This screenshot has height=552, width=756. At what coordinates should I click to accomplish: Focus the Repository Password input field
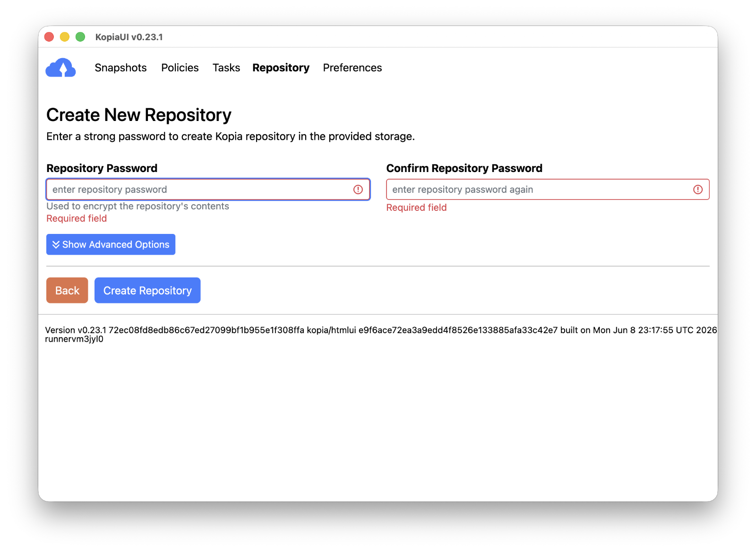pos(208,190)
